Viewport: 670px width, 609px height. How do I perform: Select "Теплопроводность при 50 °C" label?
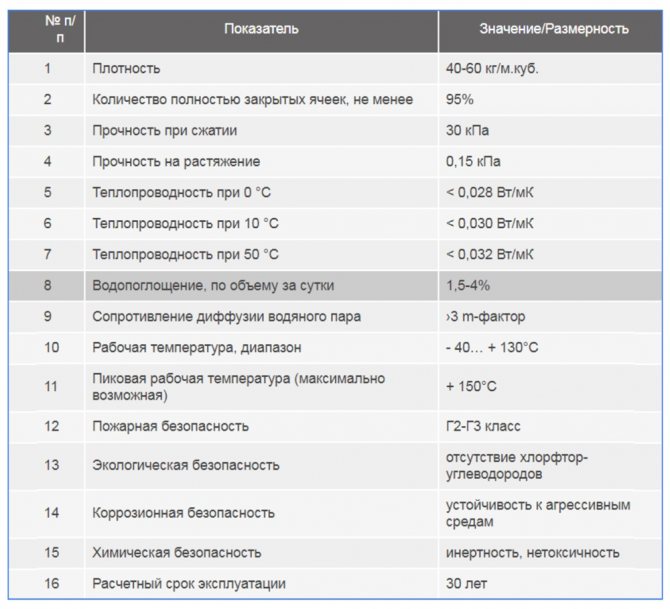point(185,254)
